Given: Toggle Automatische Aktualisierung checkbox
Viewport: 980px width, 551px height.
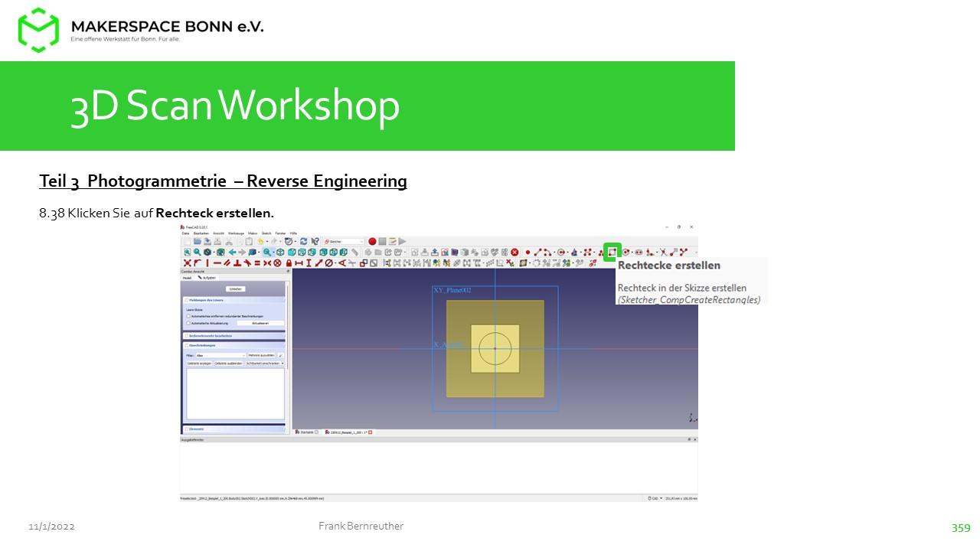Looking at the screenshot, I should click(188, 323).
